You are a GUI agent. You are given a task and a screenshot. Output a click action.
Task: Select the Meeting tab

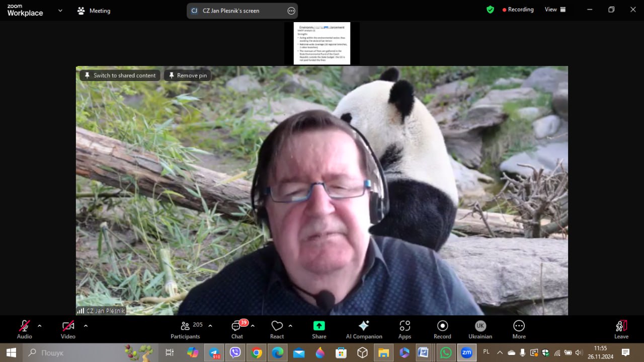[94, 11]
